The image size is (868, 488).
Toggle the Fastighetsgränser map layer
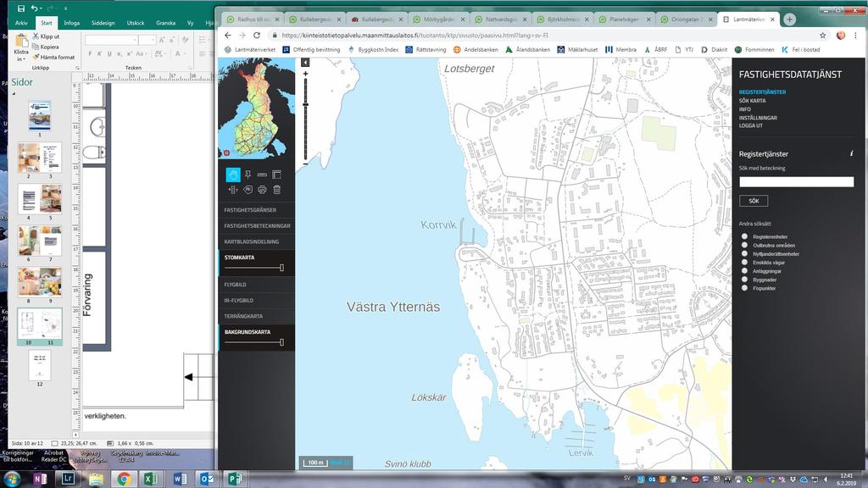256,210
